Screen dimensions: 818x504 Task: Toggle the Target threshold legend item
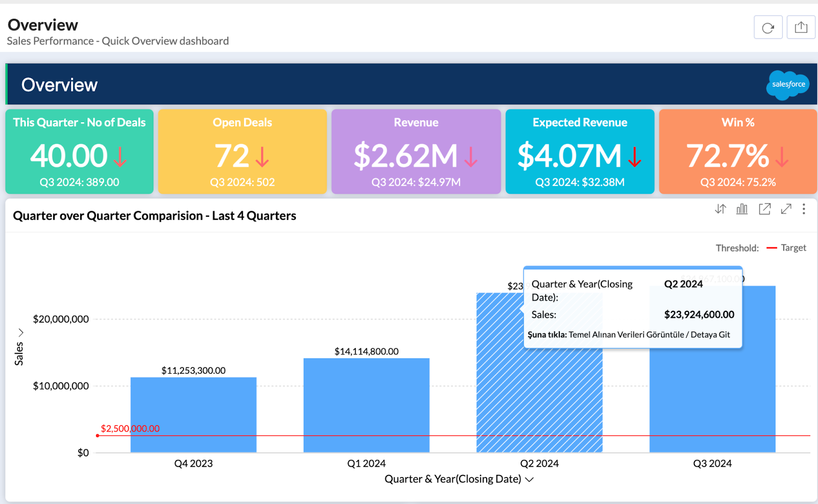[793, 248]
